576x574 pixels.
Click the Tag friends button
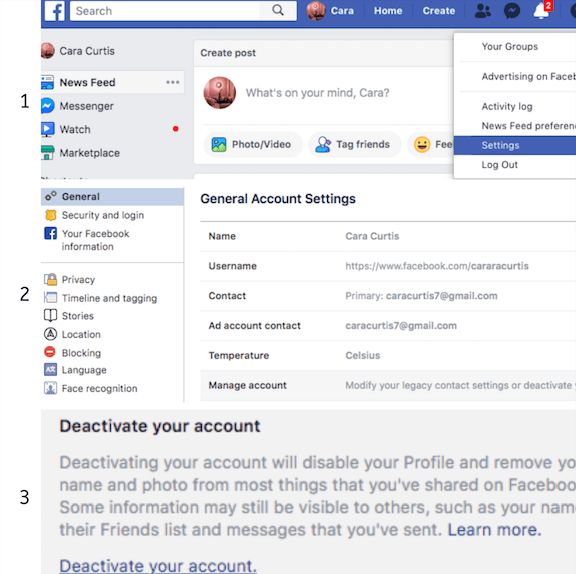click(354, 144)
